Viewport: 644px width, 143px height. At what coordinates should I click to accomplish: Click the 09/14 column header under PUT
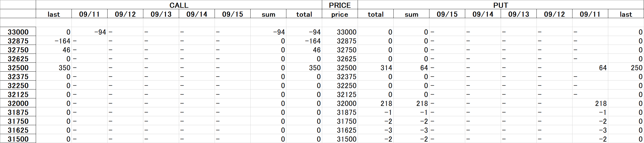483,14
